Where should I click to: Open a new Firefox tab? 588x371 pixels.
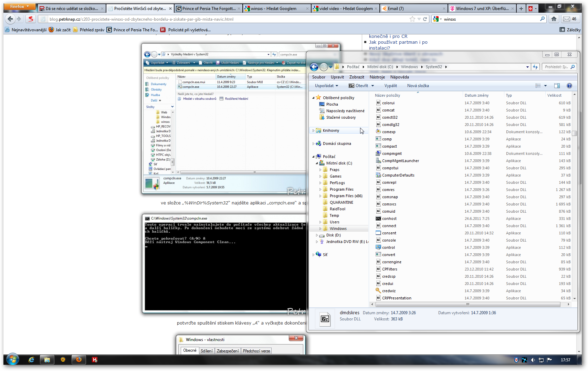coord(521,9)
